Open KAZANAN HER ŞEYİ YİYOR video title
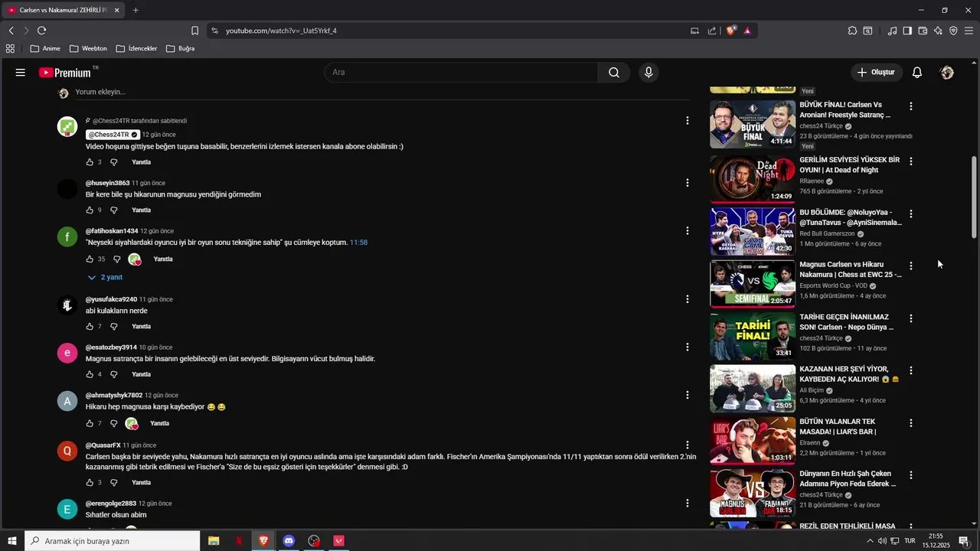This screenshot has width=980, height=551. point(849,374)
